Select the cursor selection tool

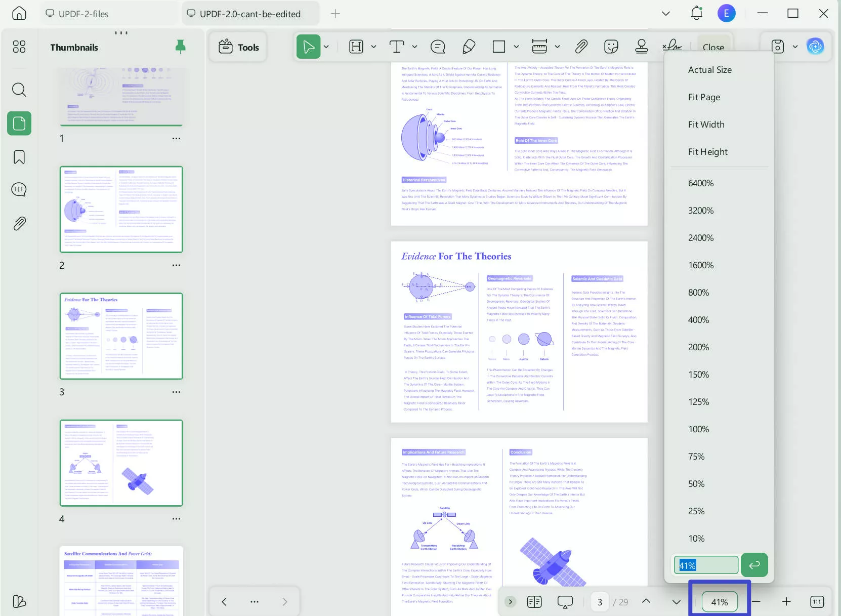(x=309, y=47)
